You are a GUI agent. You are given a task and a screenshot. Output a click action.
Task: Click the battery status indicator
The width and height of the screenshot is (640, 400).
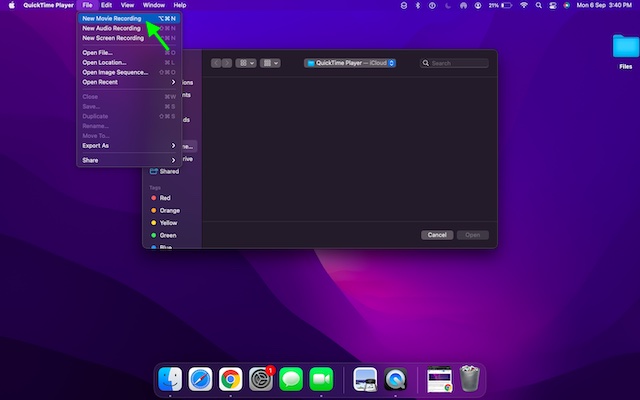point(500,5)
